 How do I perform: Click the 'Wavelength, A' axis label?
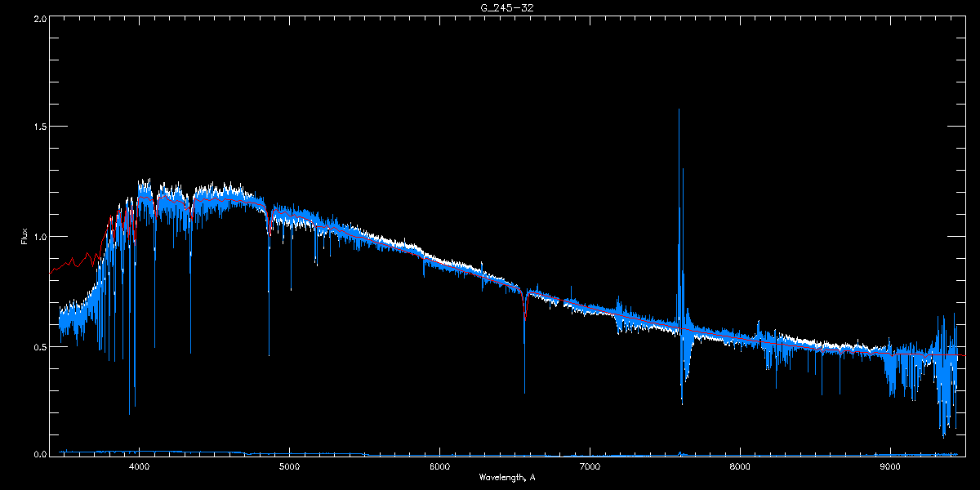pyautogui.click(x=507, y=478)
